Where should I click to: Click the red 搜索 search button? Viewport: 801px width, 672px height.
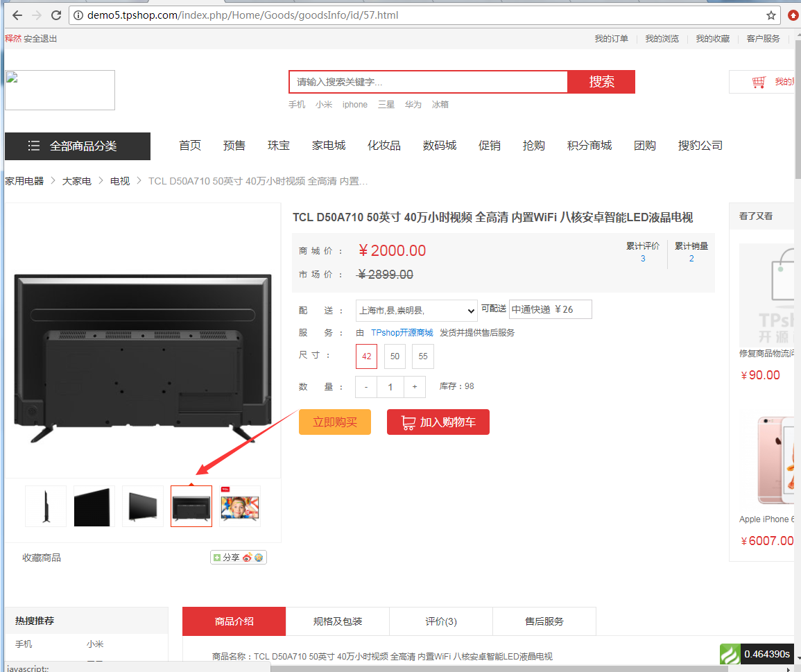[601, 82]
